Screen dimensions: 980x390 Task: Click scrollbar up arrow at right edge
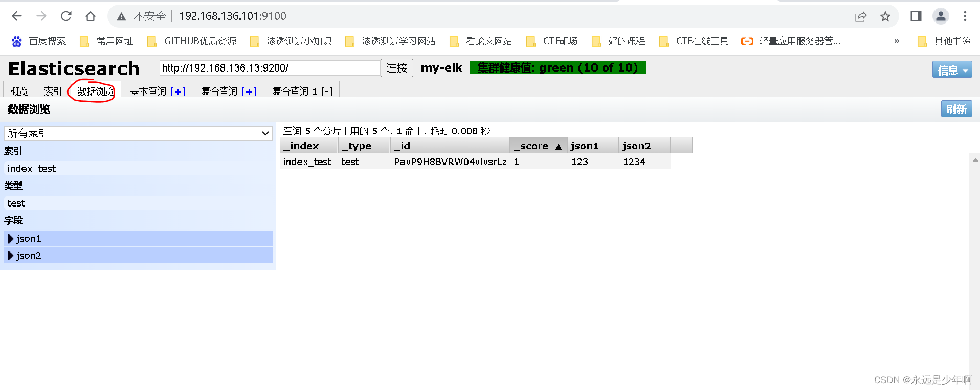pos(975,160)
